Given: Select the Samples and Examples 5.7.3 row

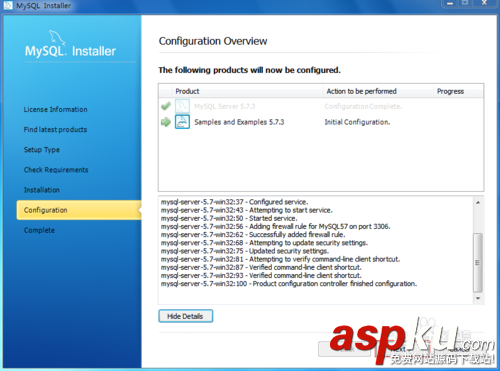Looking at the screenshot, I should [321, 122].
